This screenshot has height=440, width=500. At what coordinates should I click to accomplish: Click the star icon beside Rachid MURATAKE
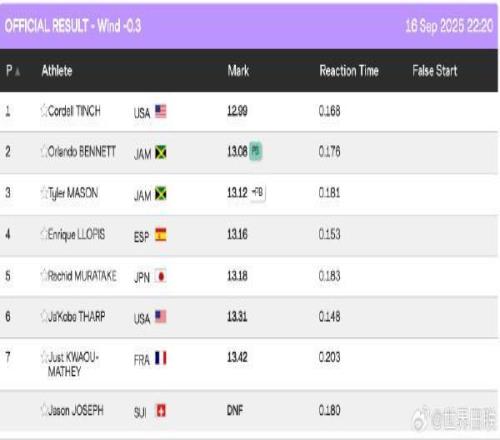(44, 276)
